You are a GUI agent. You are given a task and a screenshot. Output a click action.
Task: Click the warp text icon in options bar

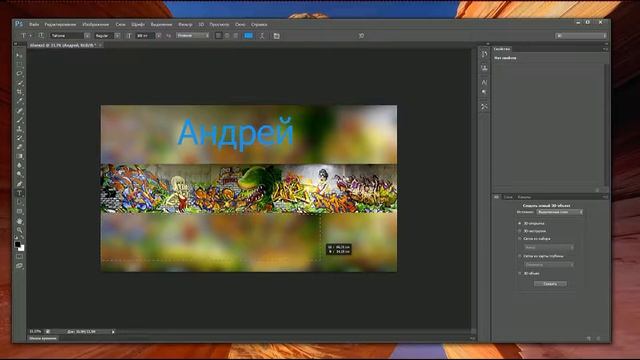(262, 36)
